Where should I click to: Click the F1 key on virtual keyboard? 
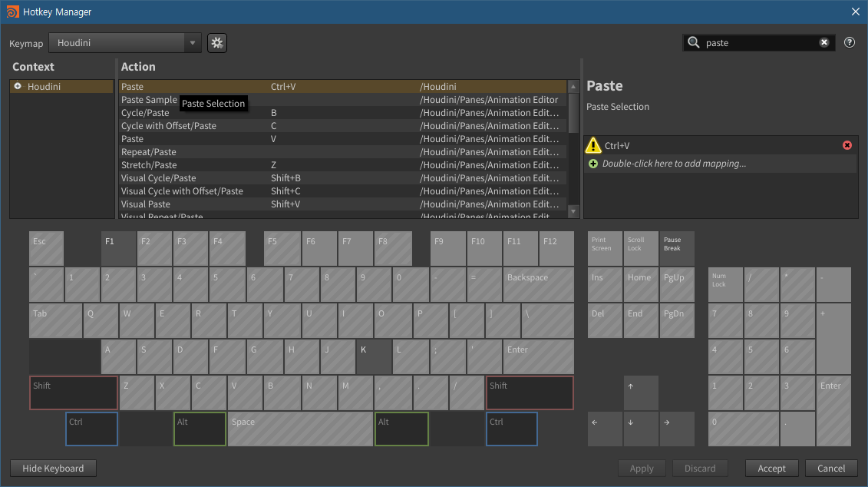118,248
